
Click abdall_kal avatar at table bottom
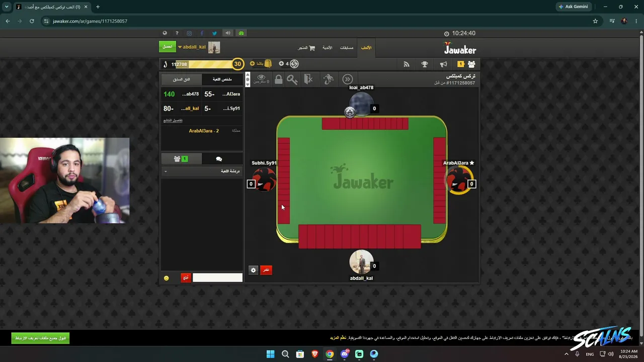tap(361, 262)
